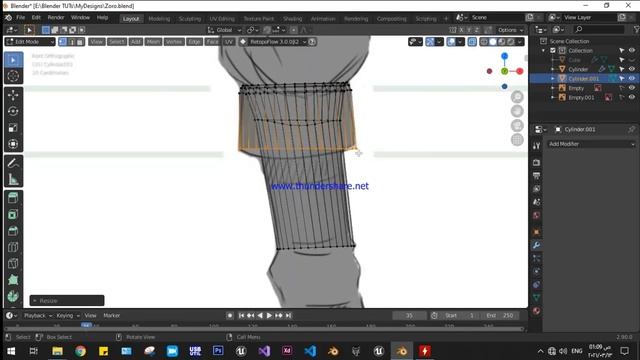Select the Knife tool
This screenshot has height=360, width=640.
(x=13, y=263)
